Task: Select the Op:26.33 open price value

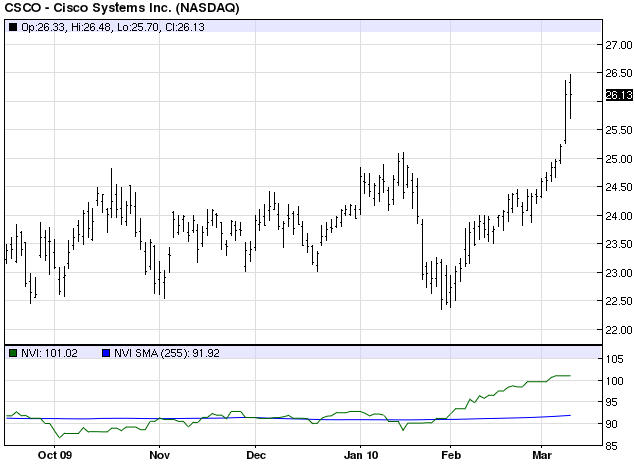Action: [x=44, y=27]
